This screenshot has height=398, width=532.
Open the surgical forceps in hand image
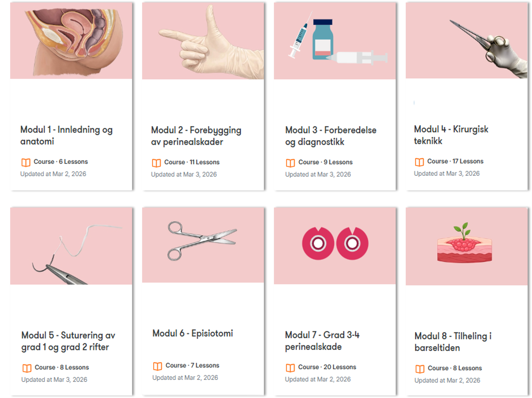[x=466, y=40]
